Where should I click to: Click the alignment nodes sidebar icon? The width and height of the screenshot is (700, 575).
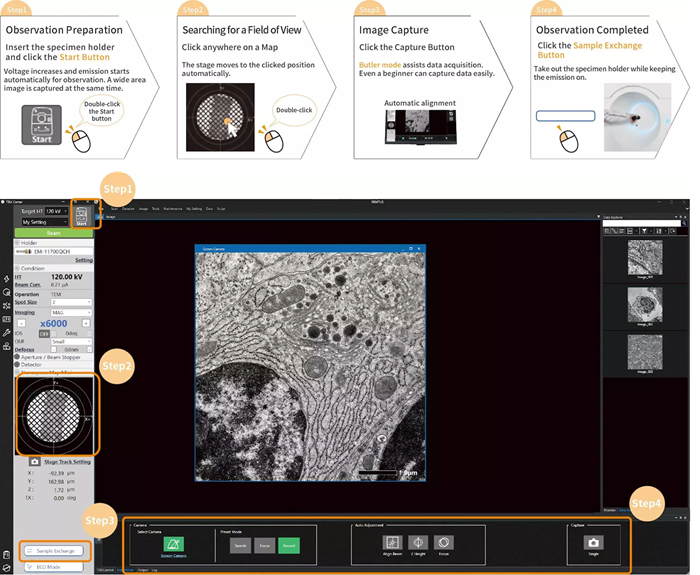7,306
